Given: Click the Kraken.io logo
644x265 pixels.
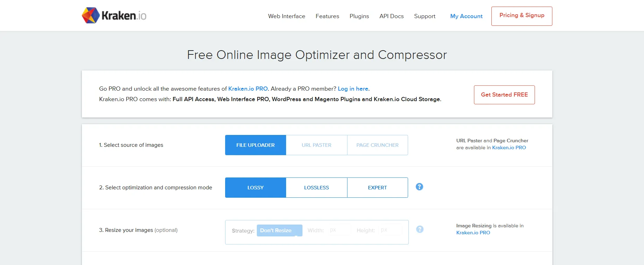Looking at the screenshot, I should click(114, 16).
